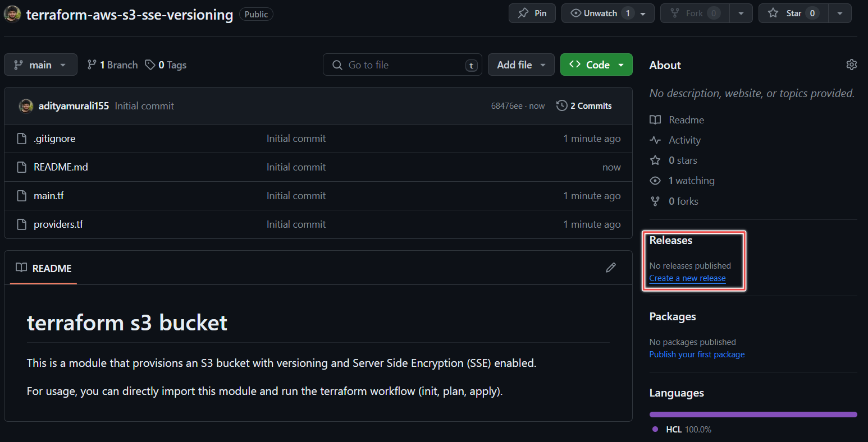868x442 pixels.
Task: Open the Fork dropdown arrow
Action: [x=741, y=13]
